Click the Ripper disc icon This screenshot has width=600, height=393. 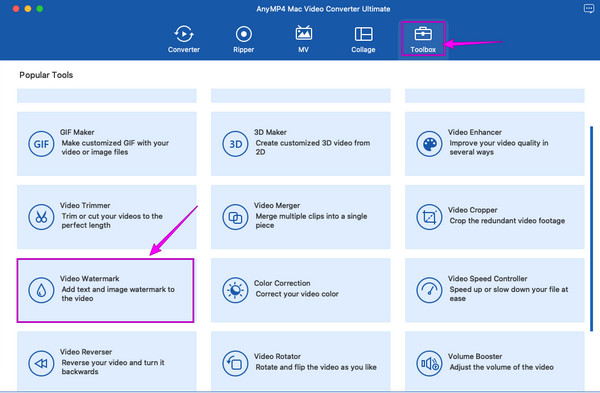click(244, 34)
